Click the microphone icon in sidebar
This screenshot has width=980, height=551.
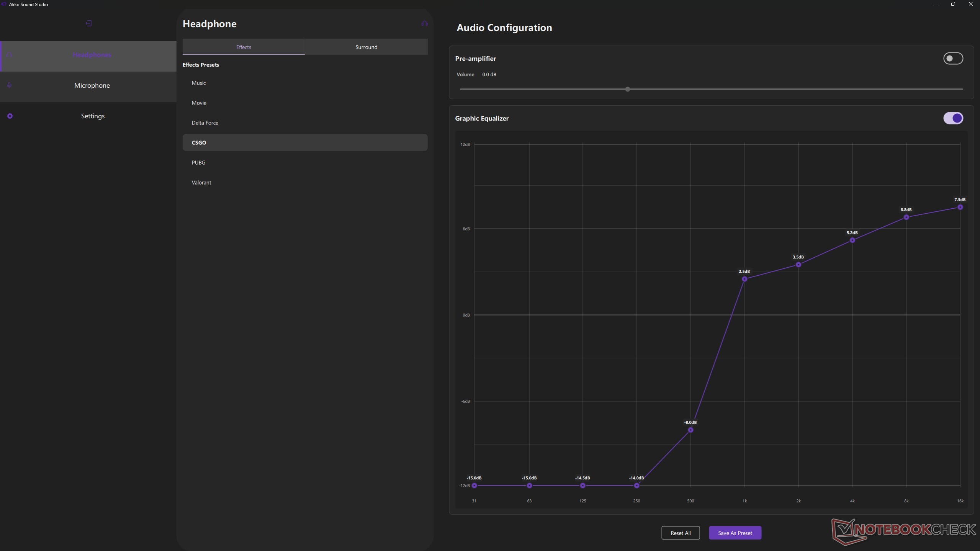(x=9, y=85)
